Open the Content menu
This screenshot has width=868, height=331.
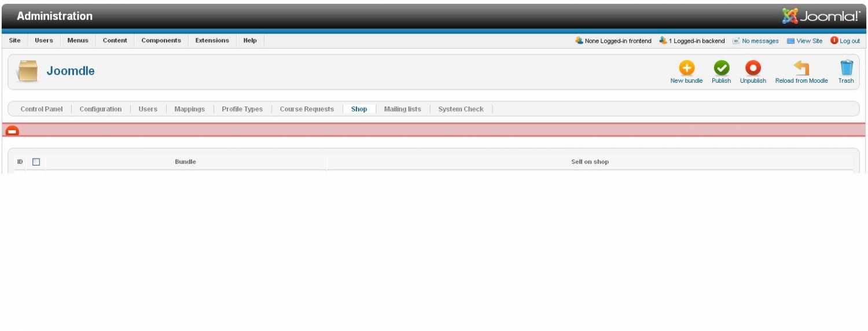coord(115,41)
